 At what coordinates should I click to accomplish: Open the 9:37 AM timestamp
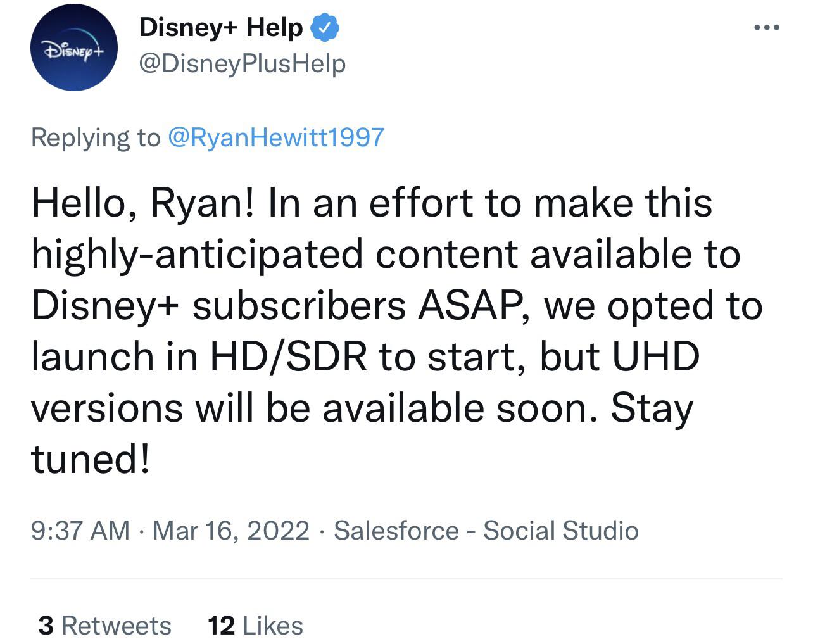pyautogui.click(x=80, y=531)
